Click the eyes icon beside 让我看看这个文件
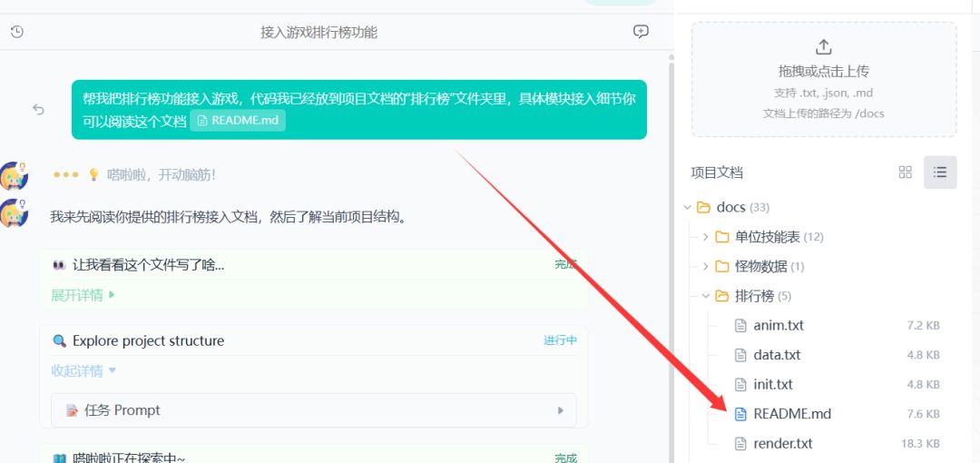 59,265
